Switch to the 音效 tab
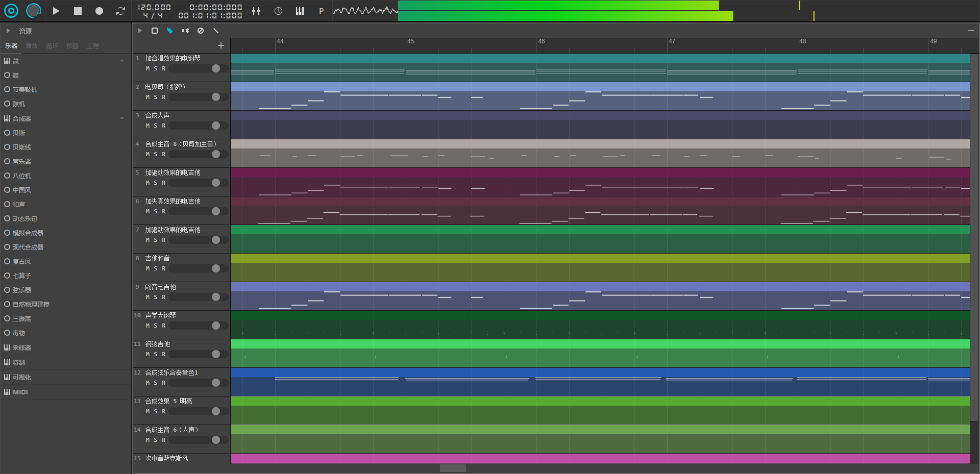This screenshot has height=474, width=980. pos(32,46)
